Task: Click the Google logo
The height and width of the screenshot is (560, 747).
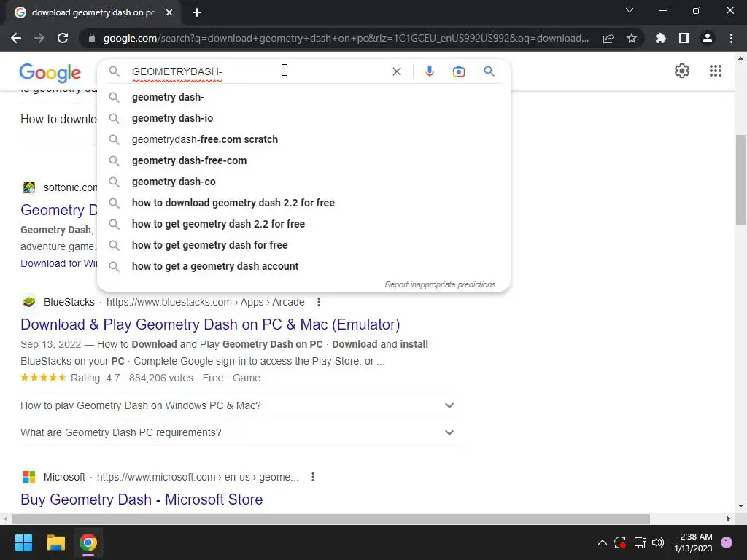Action: pos(50,73)
